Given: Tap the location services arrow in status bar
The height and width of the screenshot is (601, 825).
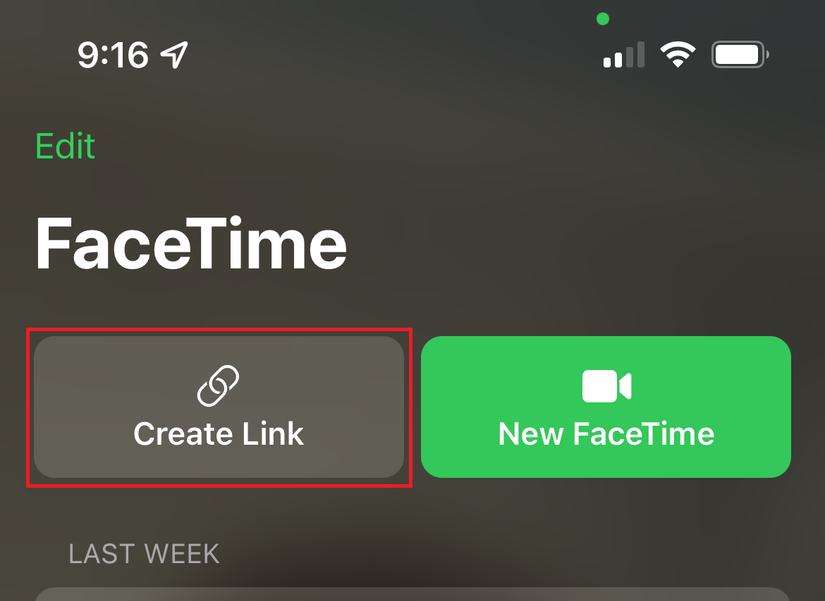Looking at the screenshot, I should pos(173,55).
